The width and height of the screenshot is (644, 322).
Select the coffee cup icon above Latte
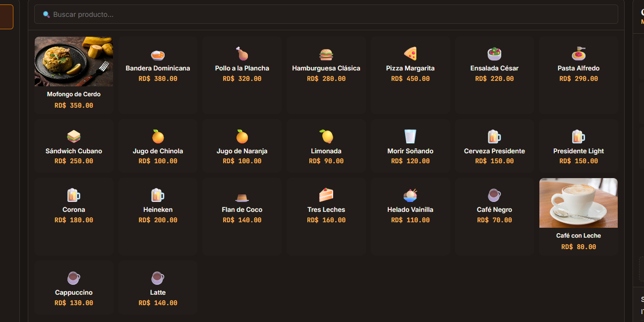[x=158, y=278]
